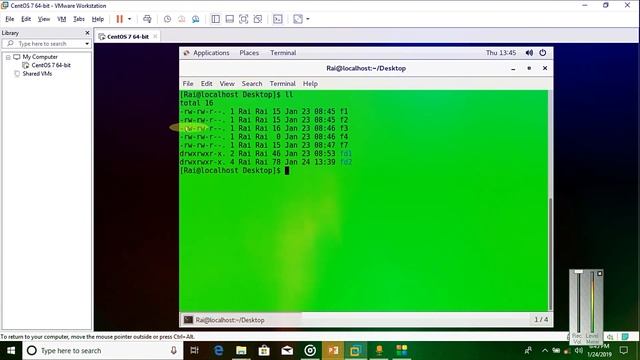640x360 pixels.
Task: Close the Library panel
Action: click(87, 33)
